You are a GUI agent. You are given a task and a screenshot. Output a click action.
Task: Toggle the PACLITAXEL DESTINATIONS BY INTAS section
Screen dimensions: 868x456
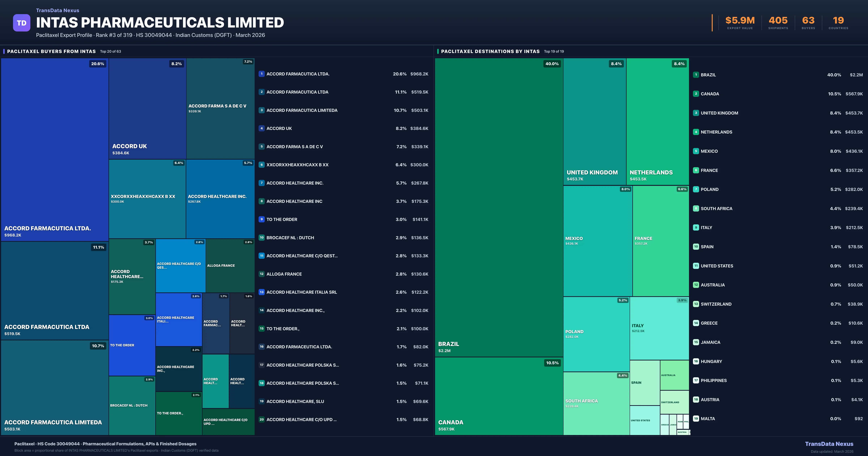[491, 51]
